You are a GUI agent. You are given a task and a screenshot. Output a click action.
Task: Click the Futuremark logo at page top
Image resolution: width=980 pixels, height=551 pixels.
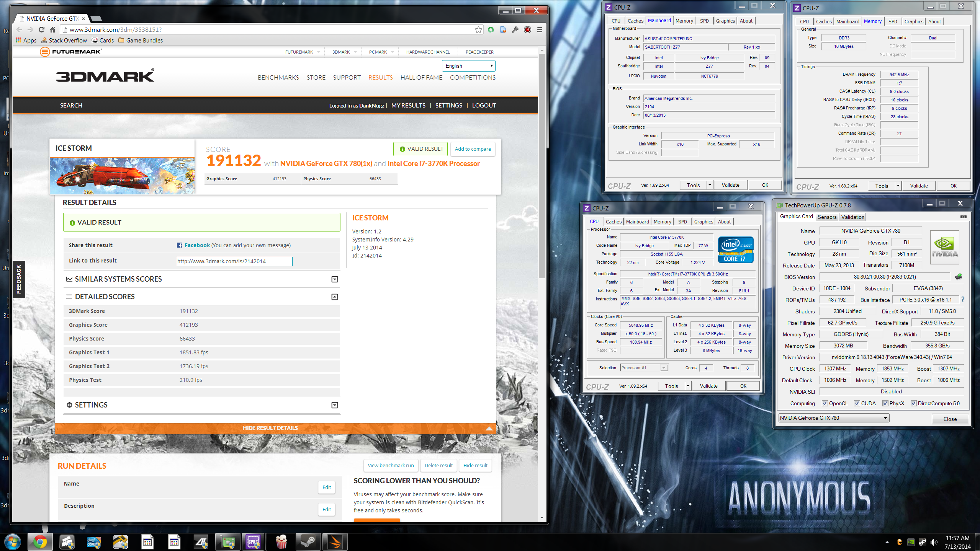pos(71,52)
